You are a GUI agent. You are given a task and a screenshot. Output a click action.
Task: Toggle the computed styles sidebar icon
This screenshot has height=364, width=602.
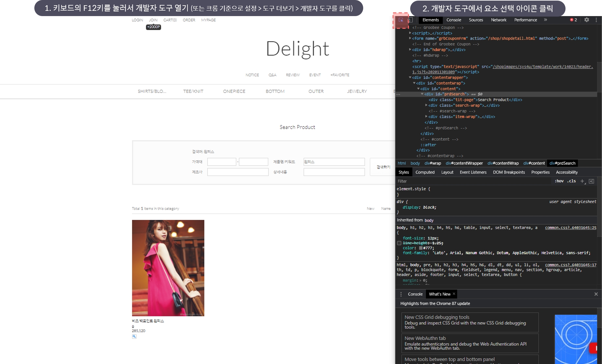(x=591, y=181)
